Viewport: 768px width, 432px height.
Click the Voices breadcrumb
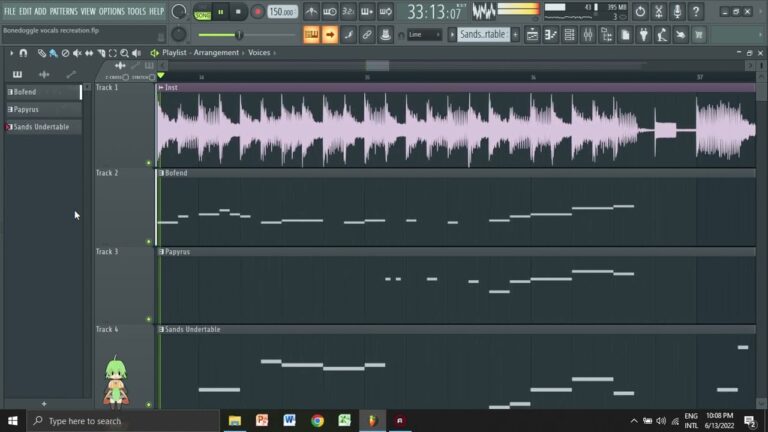click(x=259, y=52)
